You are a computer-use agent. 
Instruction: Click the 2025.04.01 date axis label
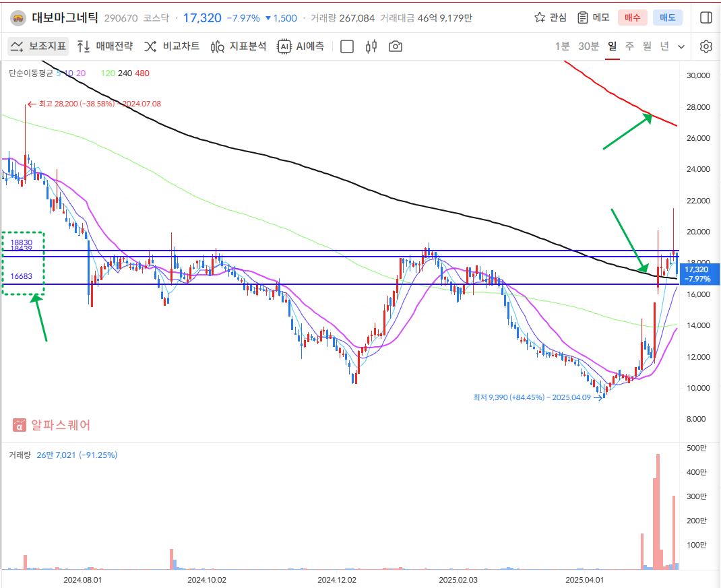pyautogui.click(x=585, y=580)
